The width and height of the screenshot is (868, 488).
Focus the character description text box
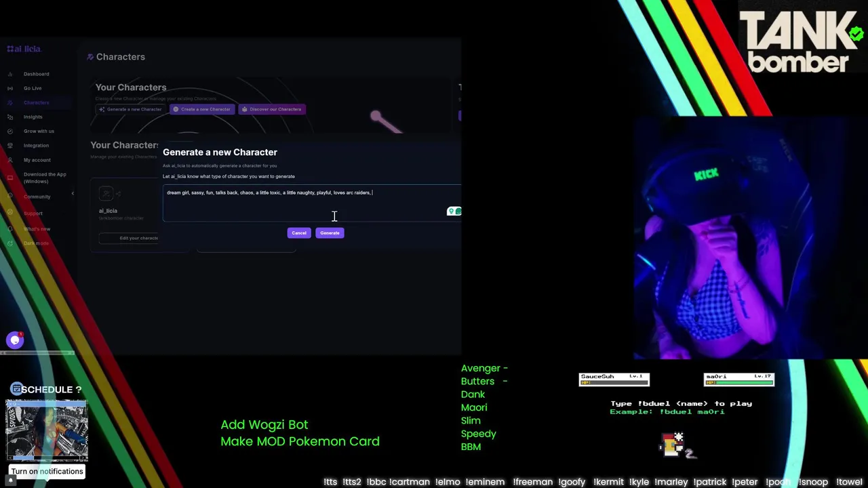click(311, 203)
